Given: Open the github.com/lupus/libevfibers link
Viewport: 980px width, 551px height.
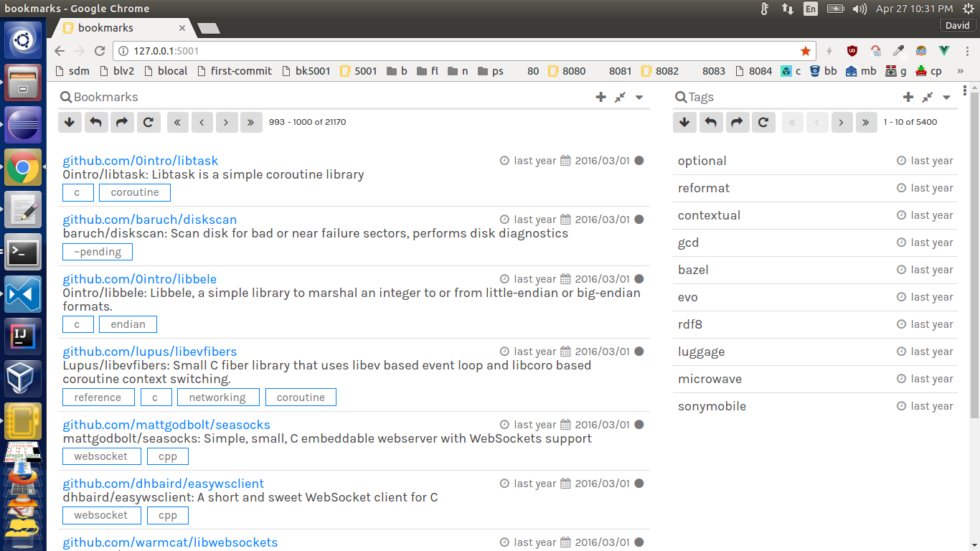Looking at the screenshot, I should [149, 351].
